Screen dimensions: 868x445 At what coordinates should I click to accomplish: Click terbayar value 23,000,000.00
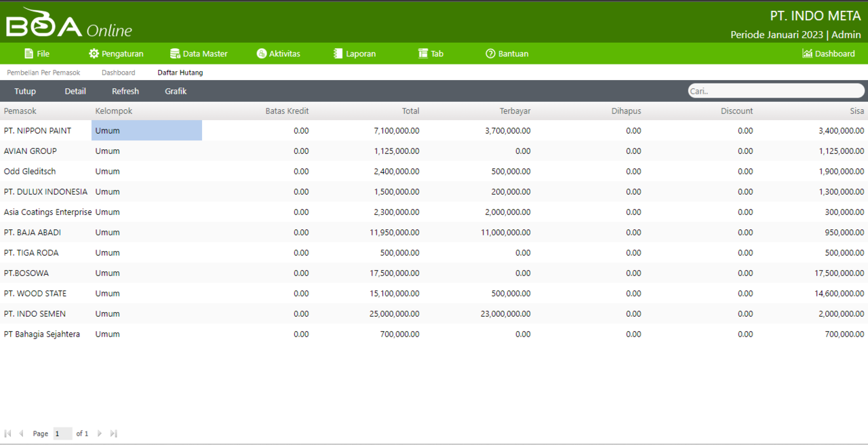point(506,313)
